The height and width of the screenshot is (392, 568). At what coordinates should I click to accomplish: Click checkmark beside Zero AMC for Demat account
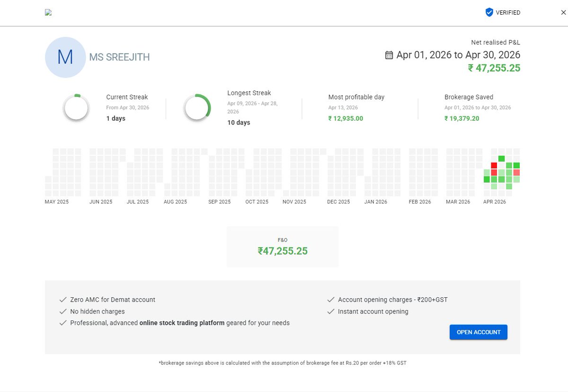(x=62, y=300)
